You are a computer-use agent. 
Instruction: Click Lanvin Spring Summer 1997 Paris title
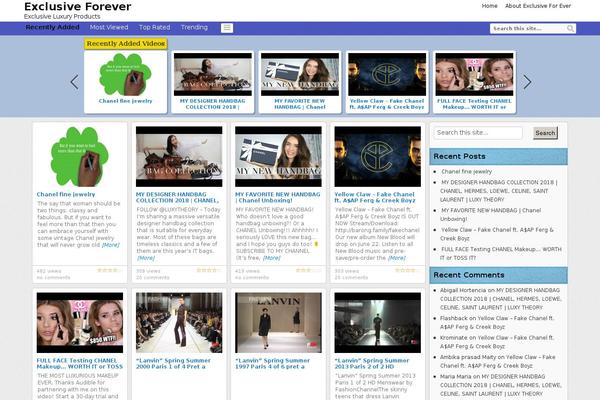click(272, 363)
